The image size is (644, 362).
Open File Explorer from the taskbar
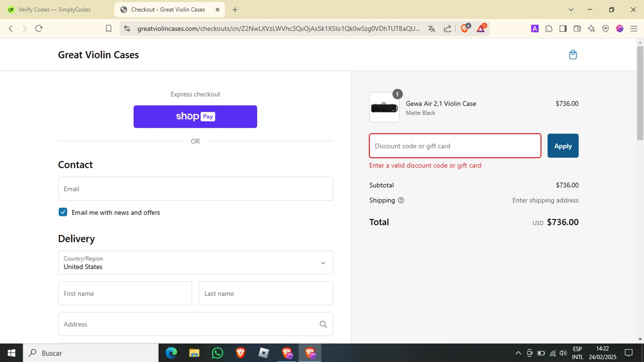[x=194, y=353]
